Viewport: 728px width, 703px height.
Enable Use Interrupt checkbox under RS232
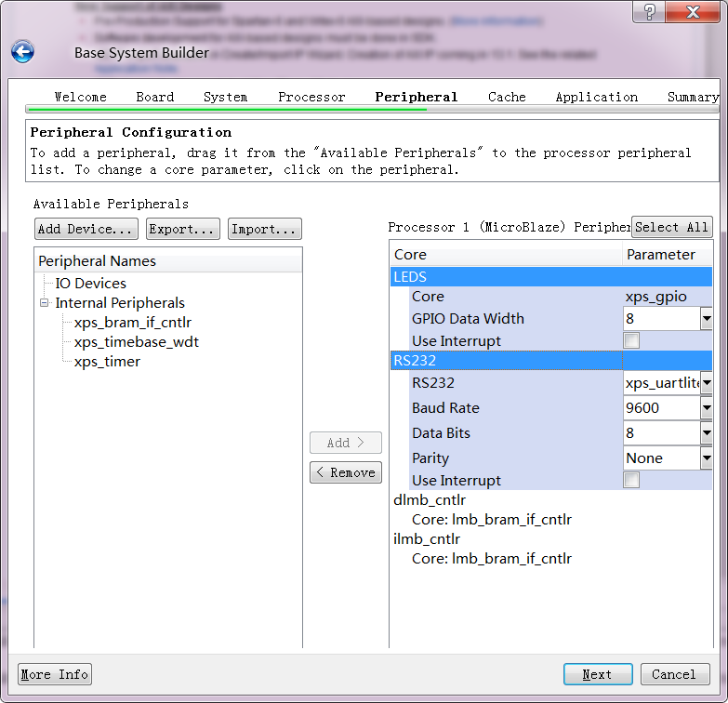(x=631, y=480)
